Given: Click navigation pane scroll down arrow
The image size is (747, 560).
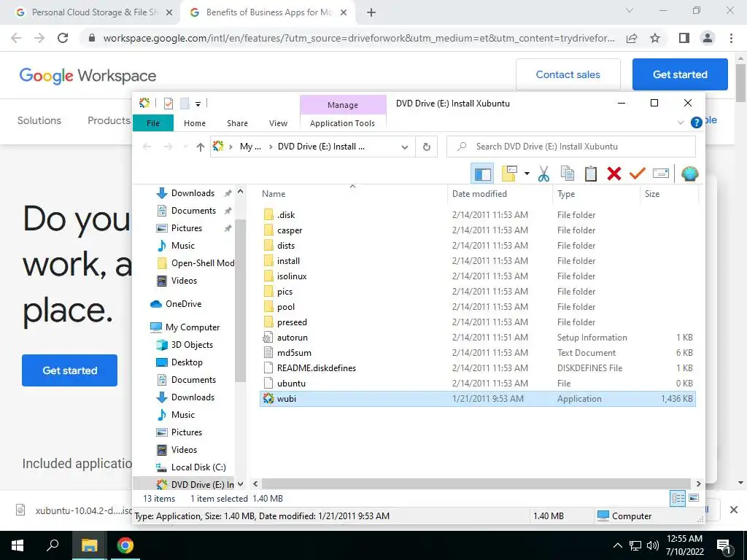Looking at the screenshot, I should (241, 484).
